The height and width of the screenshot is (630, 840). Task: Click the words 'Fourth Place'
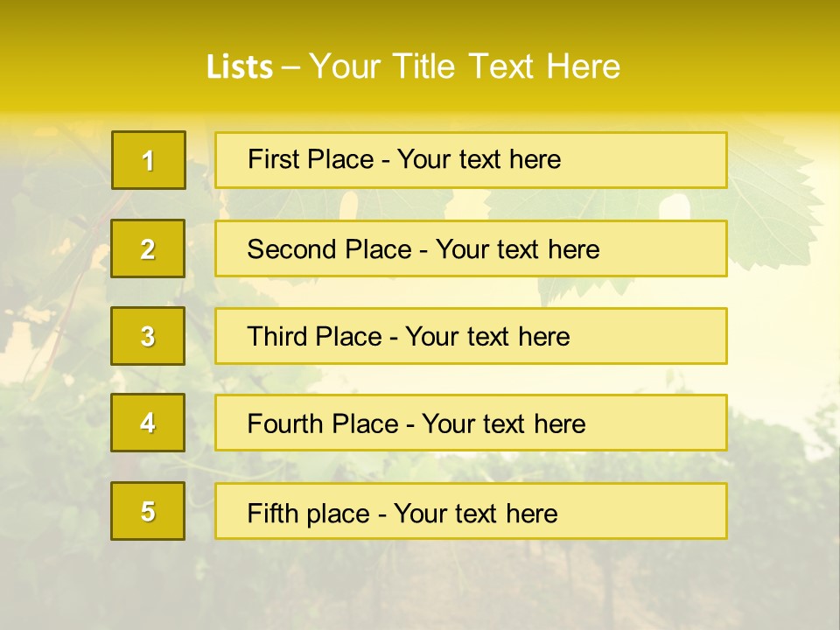coord(323,423)
